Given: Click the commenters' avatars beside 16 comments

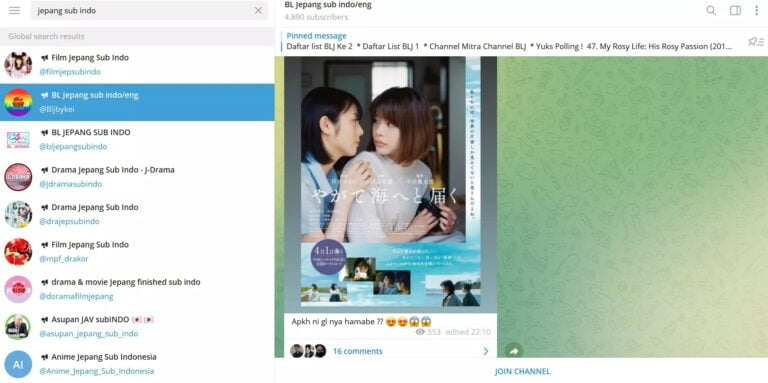Looking at the screenshot, I should (308, 351).
